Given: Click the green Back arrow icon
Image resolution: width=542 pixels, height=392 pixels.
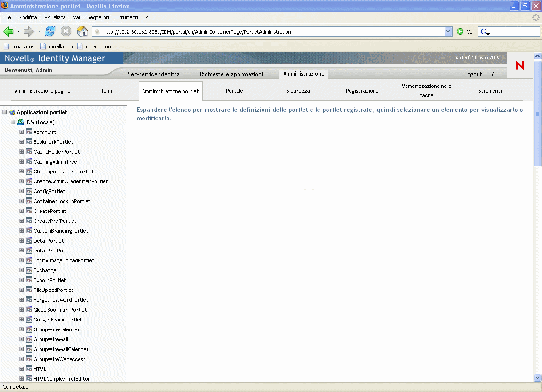Looking at the screenshot, I should [x=8, y=32].
